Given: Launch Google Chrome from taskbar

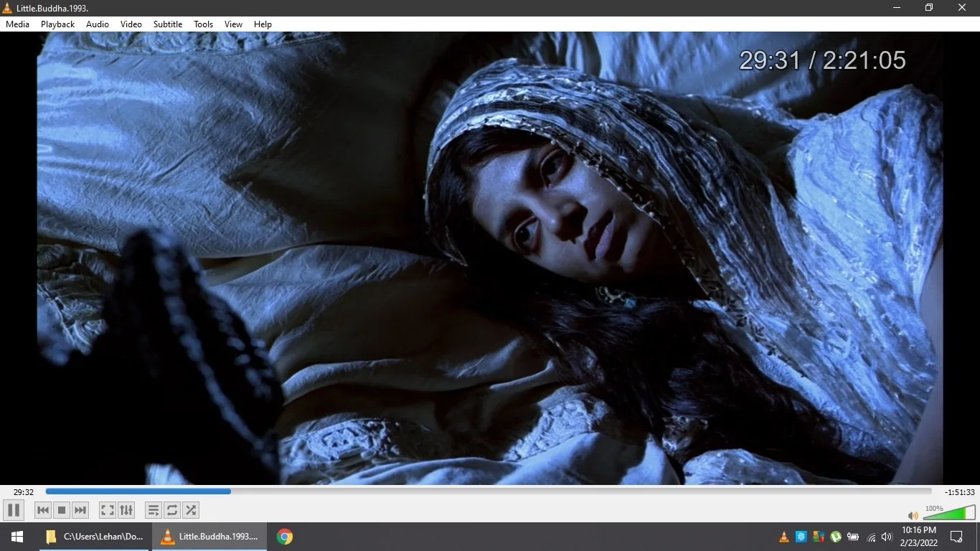Looking at the screenshot, I should point(285,537).
